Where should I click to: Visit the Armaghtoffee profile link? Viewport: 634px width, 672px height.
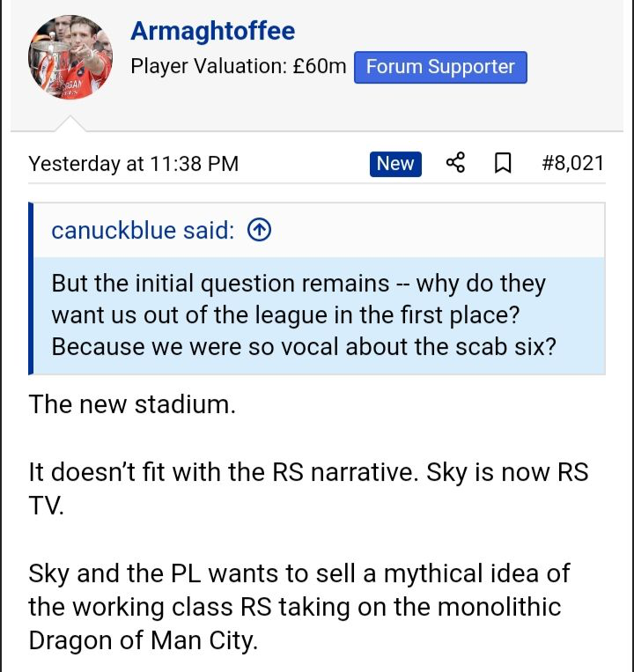coord(213,31)
